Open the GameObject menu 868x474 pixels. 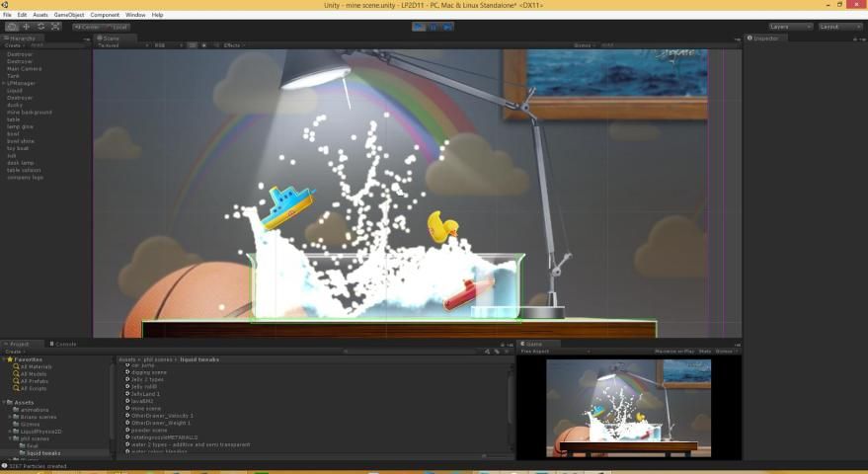[69, 15]
